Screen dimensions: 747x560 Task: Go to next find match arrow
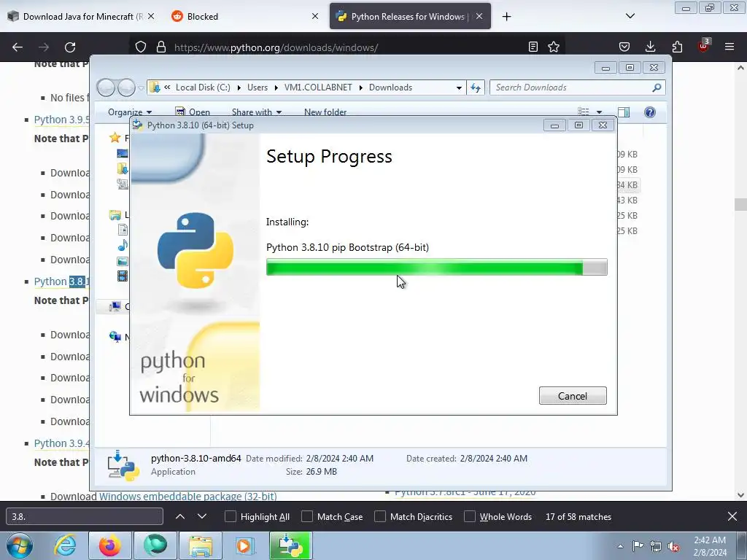[x=202, y=517]
